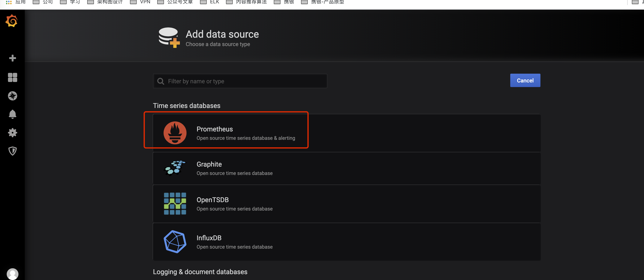Click the Graphite dots logo
Screen dimensions: 644x280
(175, 168)
